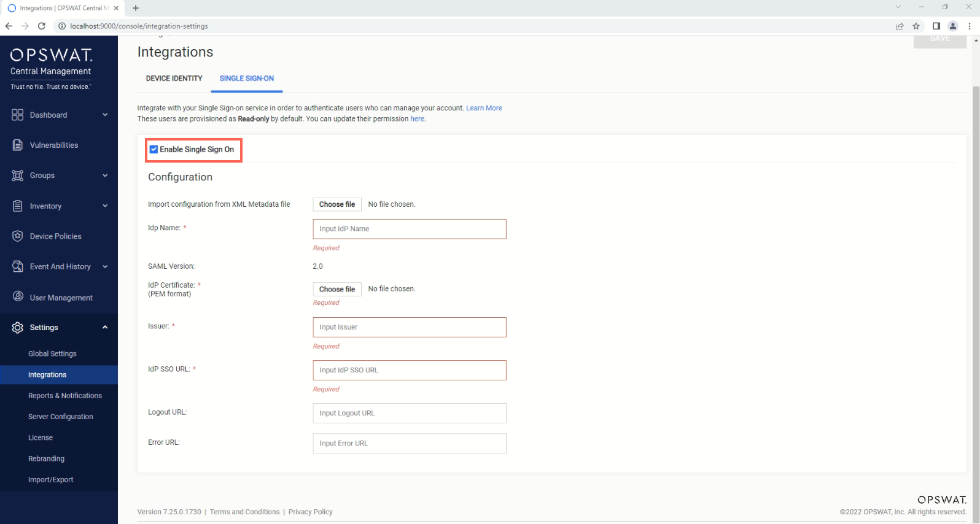This screenshot has width=980, height=524.
Task: Click the User Management person icon
Action: click(x=17, y=297)
